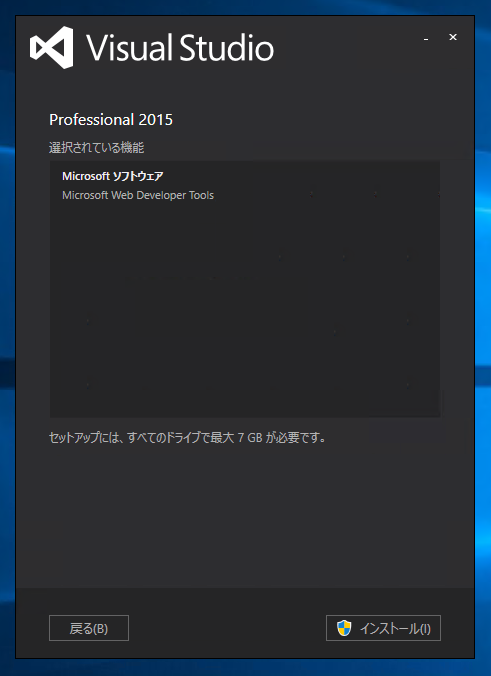Minimize the Visual Studio installer window
The image size is (491, 676).
[x=426, y=38]
